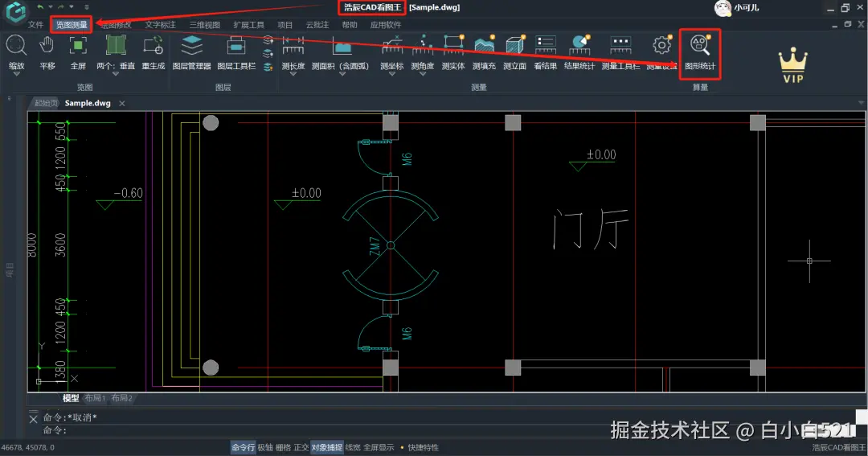Switch to the 模型 model tab
The height and width of the screenshot is (456, 868).
point(70,398)
